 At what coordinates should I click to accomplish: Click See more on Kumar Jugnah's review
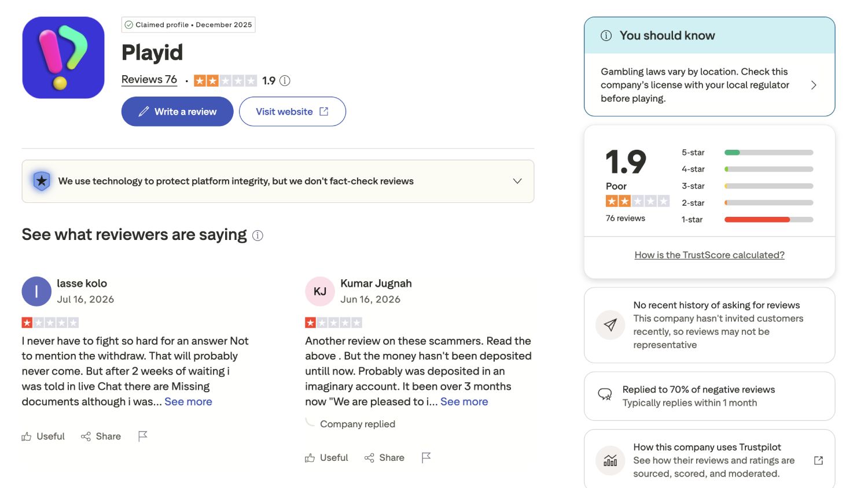464,401
